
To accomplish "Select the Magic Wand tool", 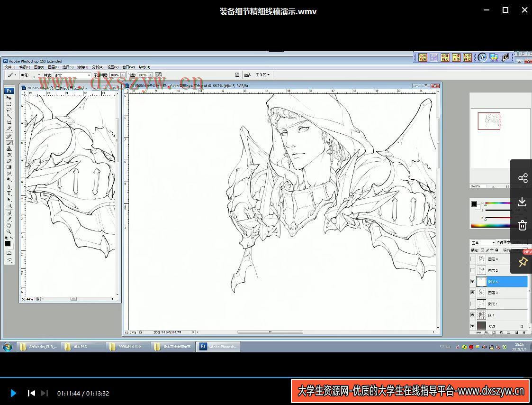I will (9, 116).
